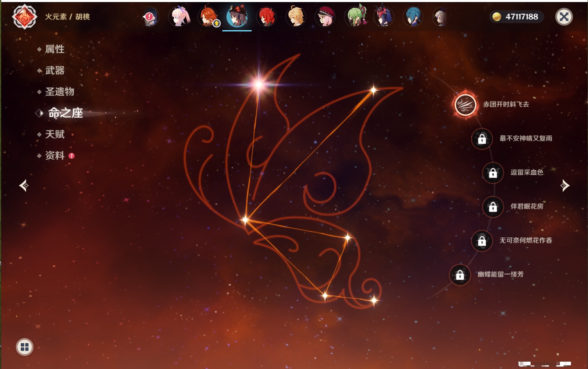Go to previous character with left arrow
The width and height of the screenshot is (588, 369).
coord(24,186)
